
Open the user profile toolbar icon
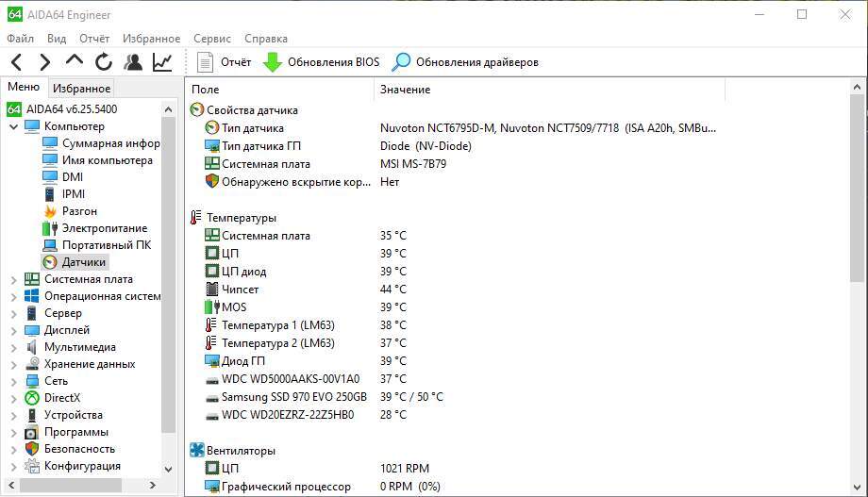click(133, 62)
